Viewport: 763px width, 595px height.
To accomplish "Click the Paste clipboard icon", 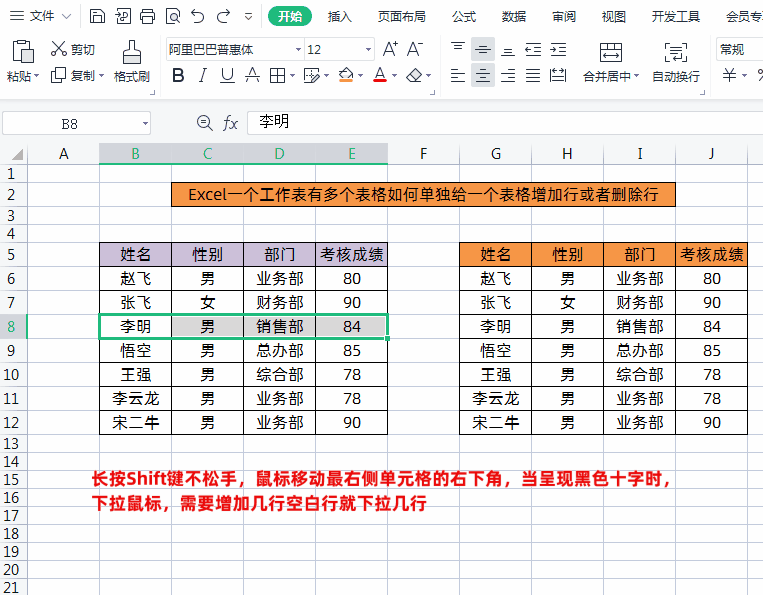I will click(22, 52).
